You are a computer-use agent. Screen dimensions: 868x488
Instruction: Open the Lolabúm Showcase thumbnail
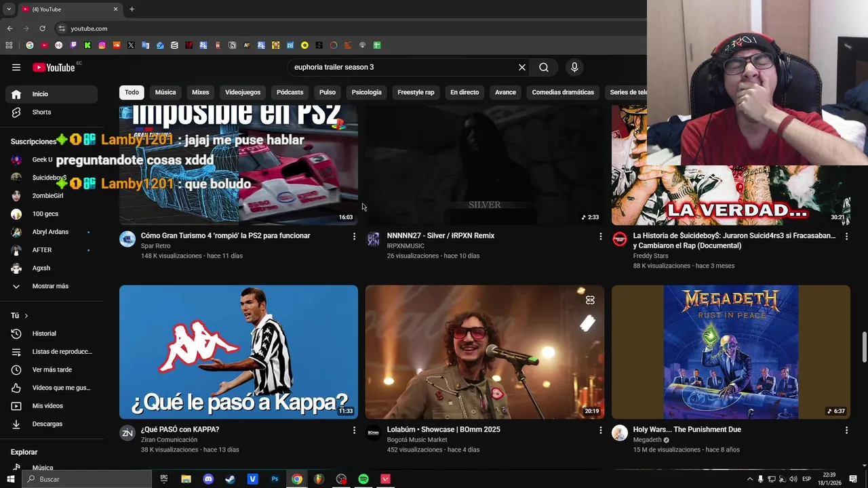point(485,352)
